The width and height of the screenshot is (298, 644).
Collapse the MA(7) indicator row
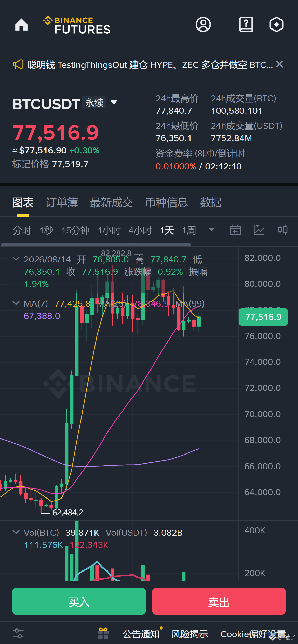[16, 303]
